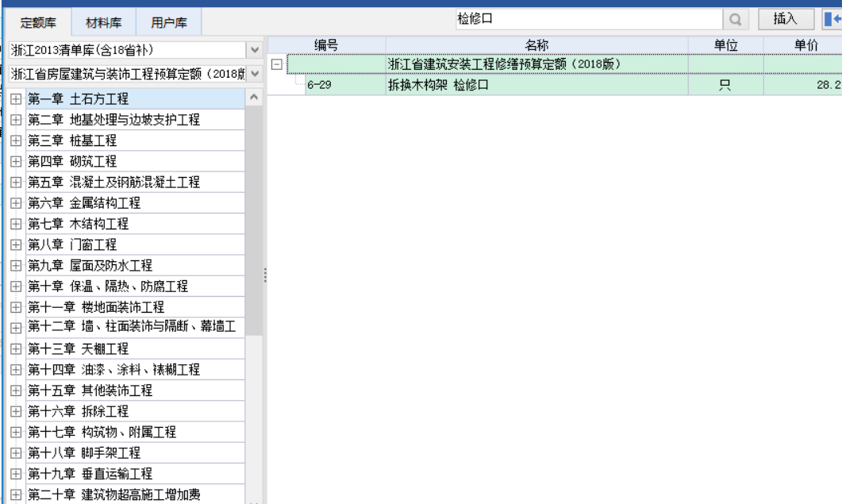Click the tree scrollbar up arrow
This screenshot has height=504, width=842.
click(x=254, y=98)
